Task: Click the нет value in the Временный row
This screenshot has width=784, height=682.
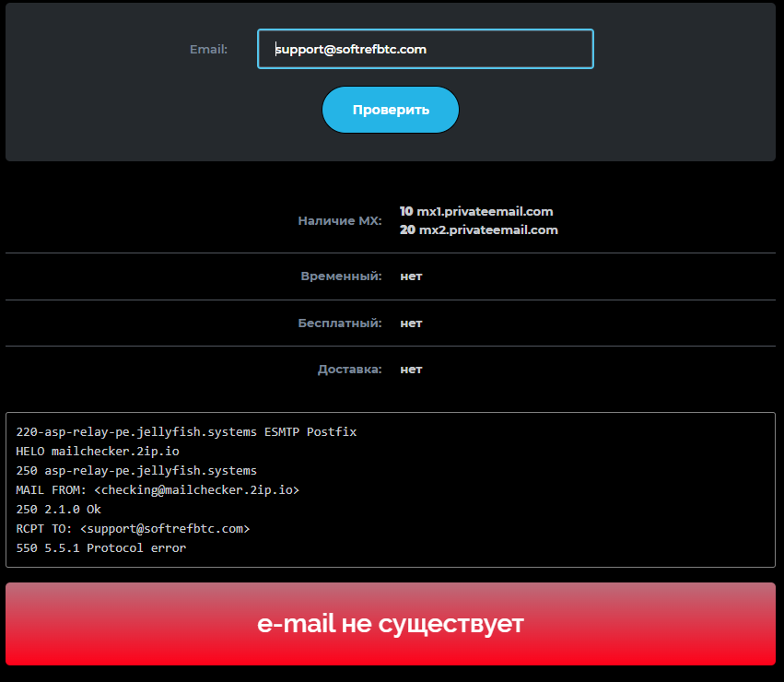Action: (410, 276)
